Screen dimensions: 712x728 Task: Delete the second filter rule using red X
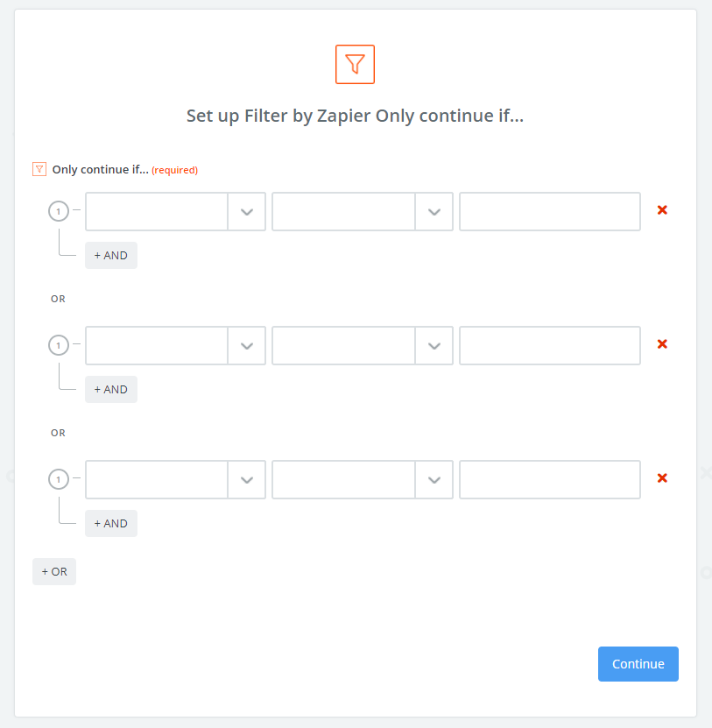tap(662, 344)
